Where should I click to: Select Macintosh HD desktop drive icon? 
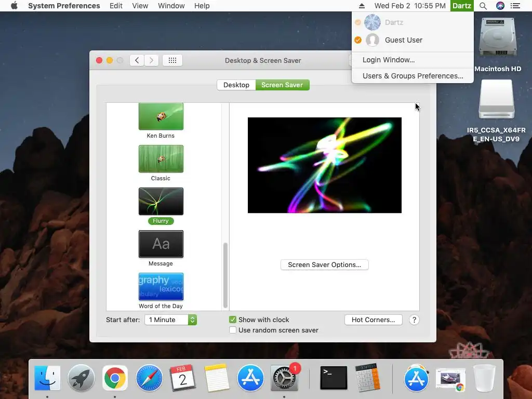click(498, 38)
